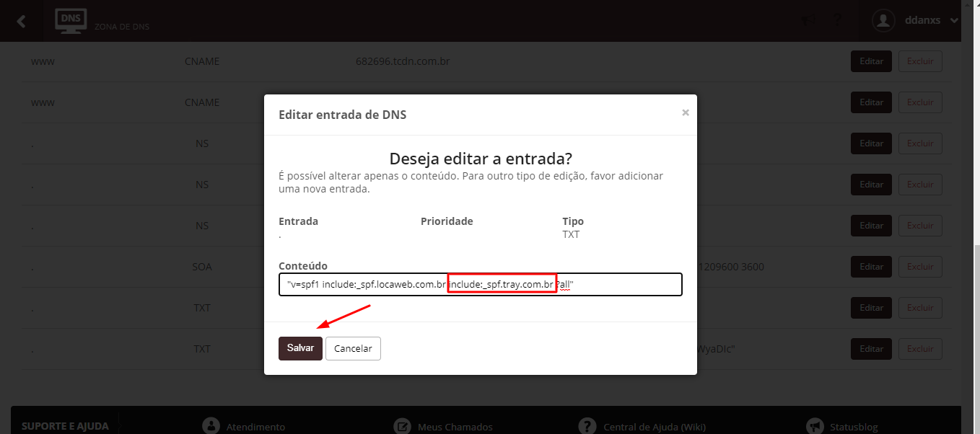Viewport: 980px width, 434px height.
Task: Click the 682696.tcdn.com.br value cell
Action: click(x=403, y=61)
